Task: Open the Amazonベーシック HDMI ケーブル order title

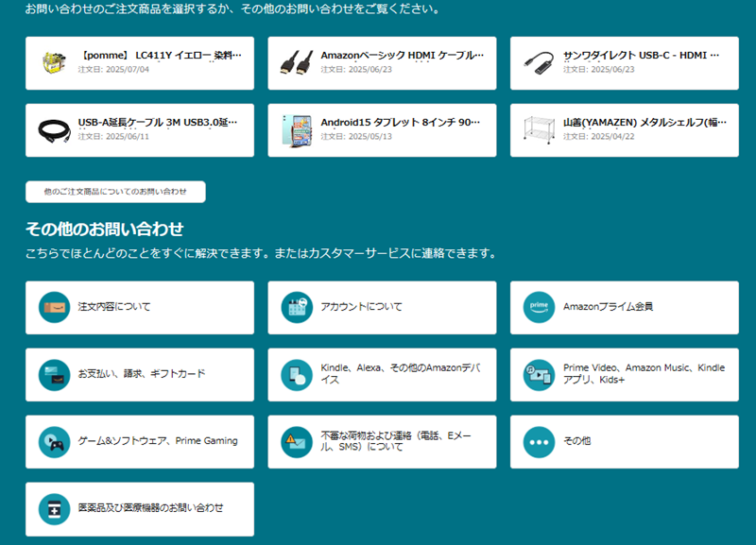Action: click(403, 56)
